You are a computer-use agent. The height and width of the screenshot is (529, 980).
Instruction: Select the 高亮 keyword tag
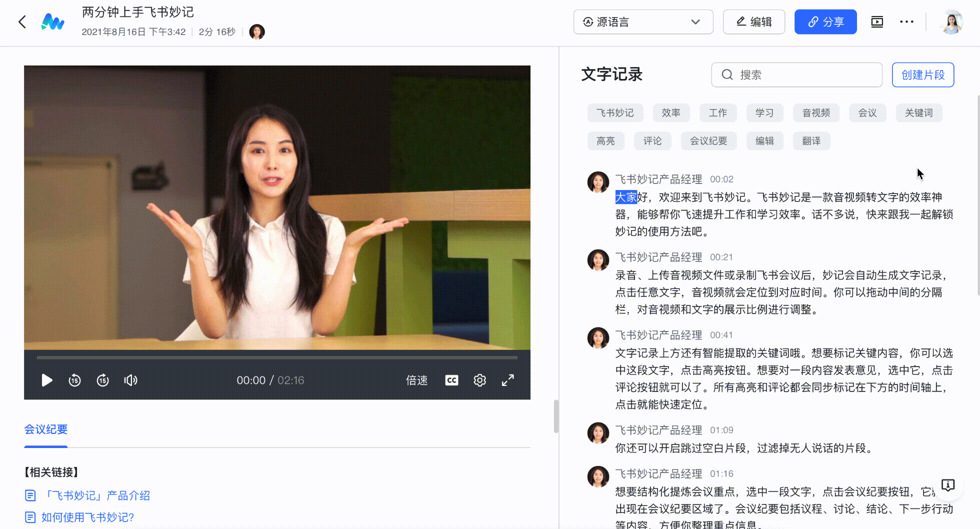[x=605, y=141]
